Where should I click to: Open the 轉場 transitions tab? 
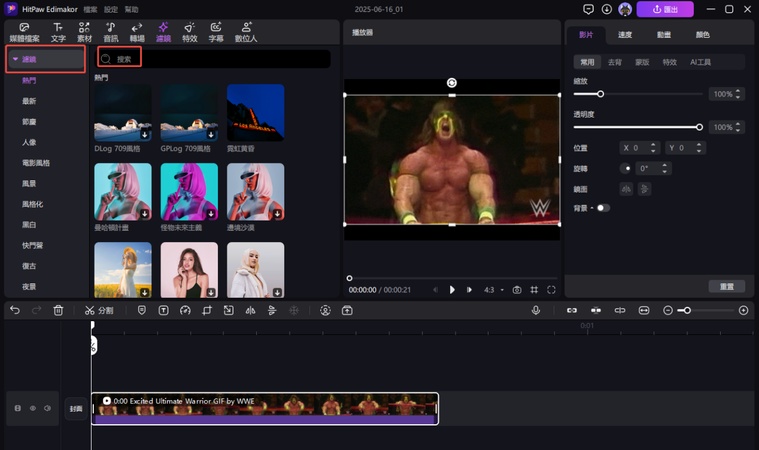137,32
